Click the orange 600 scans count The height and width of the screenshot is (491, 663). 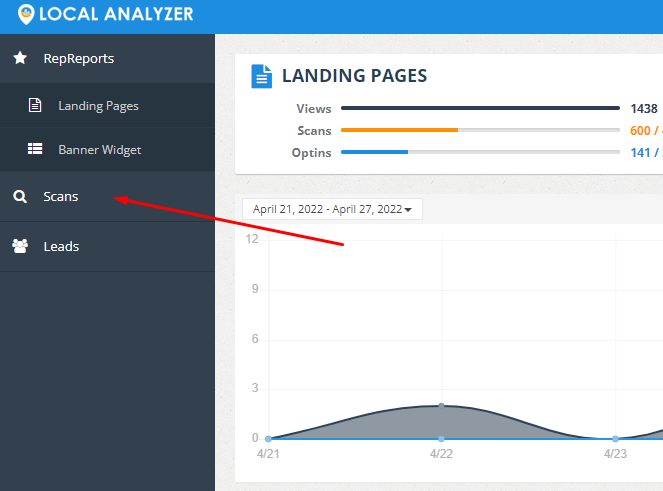(x=640, y=130)
